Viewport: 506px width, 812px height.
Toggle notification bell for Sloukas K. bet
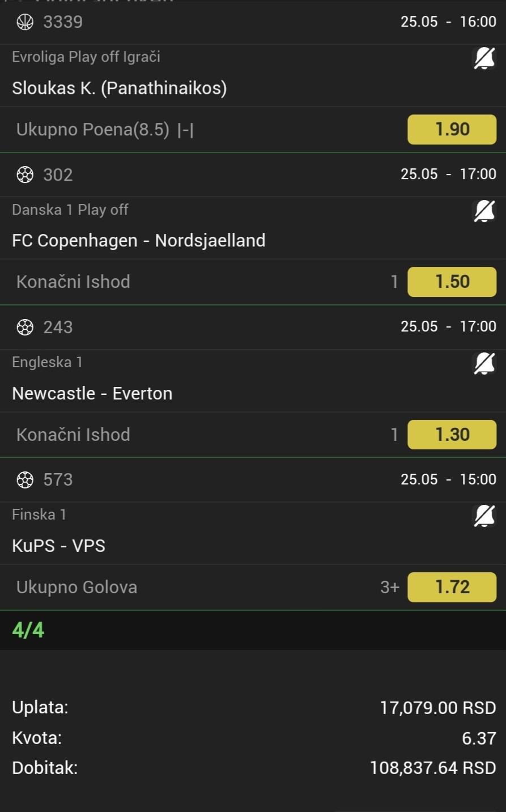coord(484,58)
